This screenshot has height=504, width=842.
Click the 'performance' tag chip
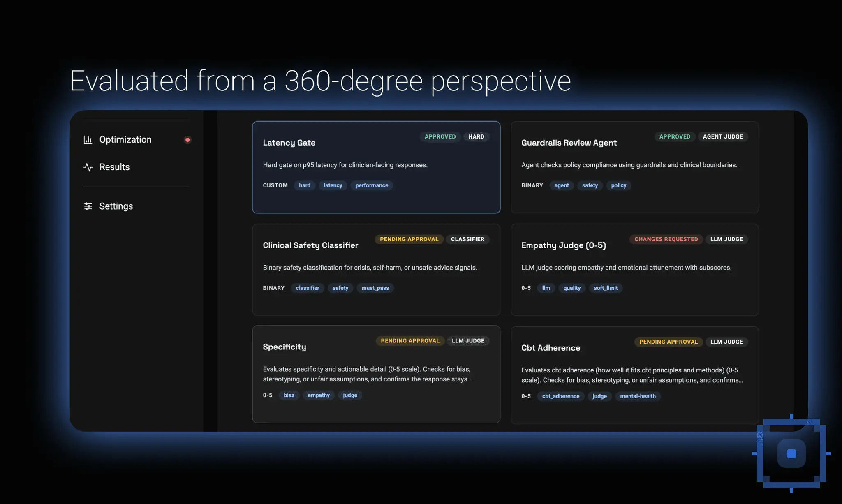372,185
